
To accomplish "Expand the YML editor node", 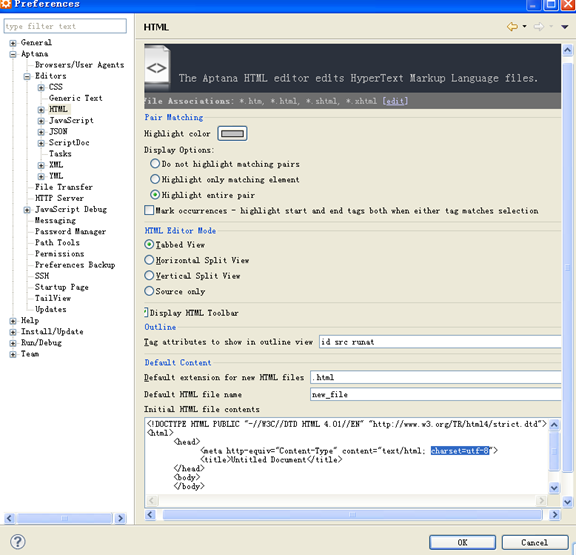I will (41, 176).
